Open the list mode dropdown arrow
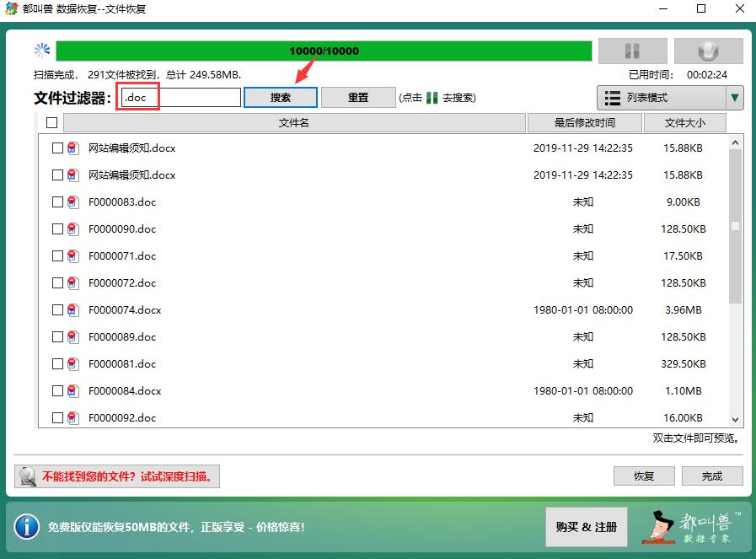 (734, 98)
